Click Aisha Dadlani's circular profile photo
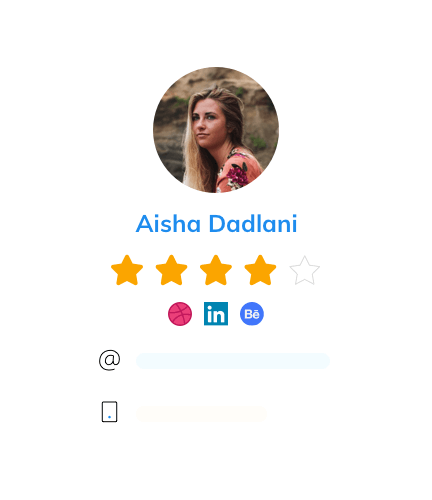 pos(216,130)
